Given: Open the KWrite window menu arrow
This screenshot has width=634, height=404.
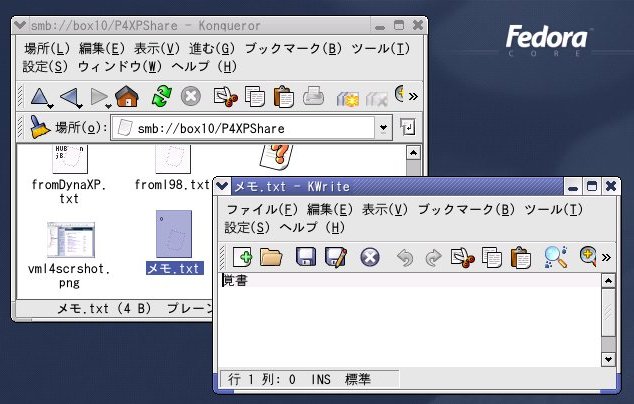Looking at the screenshot, I should (222, 186).
